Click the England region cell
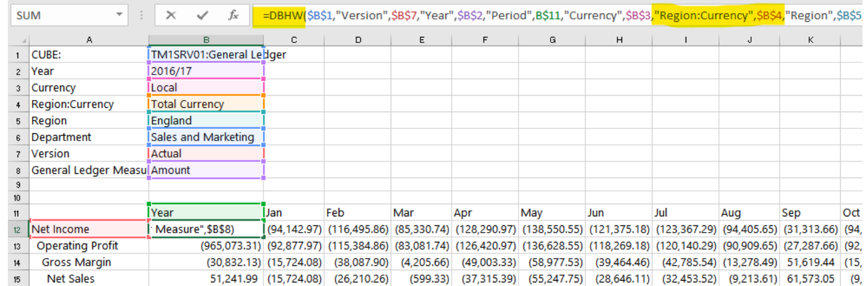The height and width of the screenshot is (286, 868). click(x=207, y=121)
